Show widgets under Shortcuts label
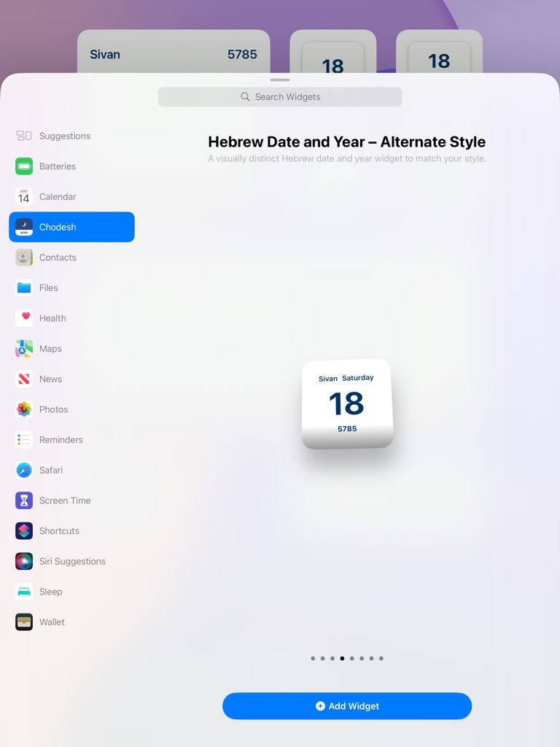Viewport: 560px width, 747px height. click(59, 531)
